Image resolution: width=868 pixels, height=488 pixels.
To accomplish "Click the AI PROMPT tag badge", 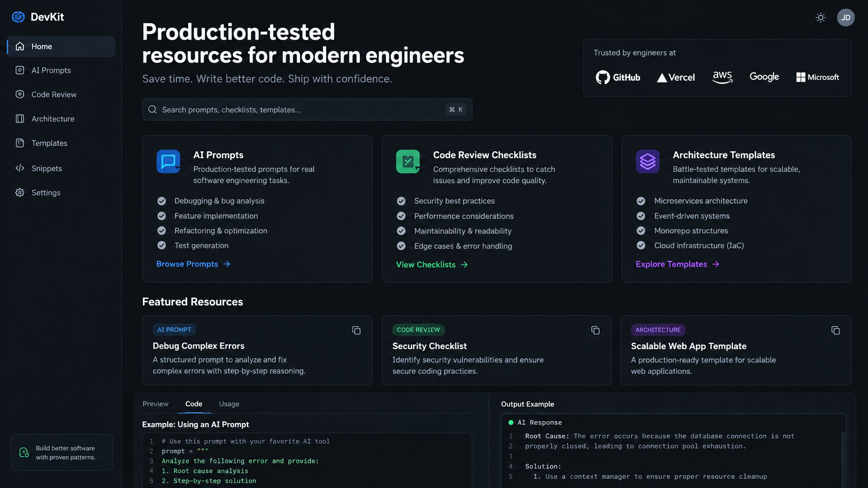I will (174, 330).
